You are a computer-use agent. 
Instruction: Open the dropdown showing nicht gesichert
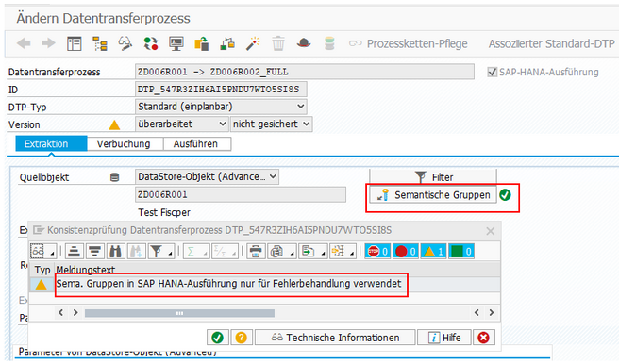(271, 124)
